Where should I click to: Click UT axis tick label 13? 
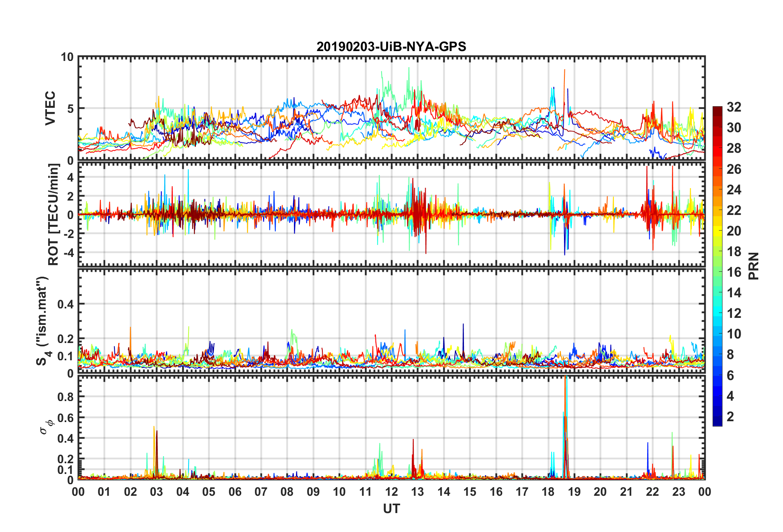[417, 492]
